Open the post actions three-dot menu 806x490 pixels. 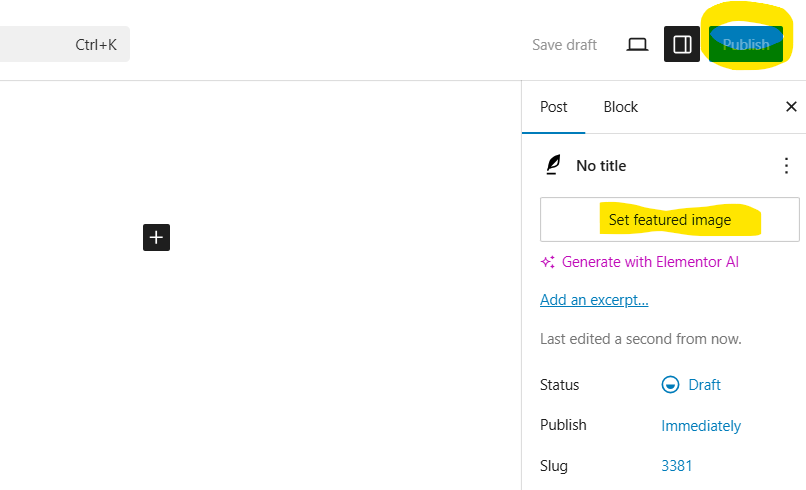(x=786, y=166)
